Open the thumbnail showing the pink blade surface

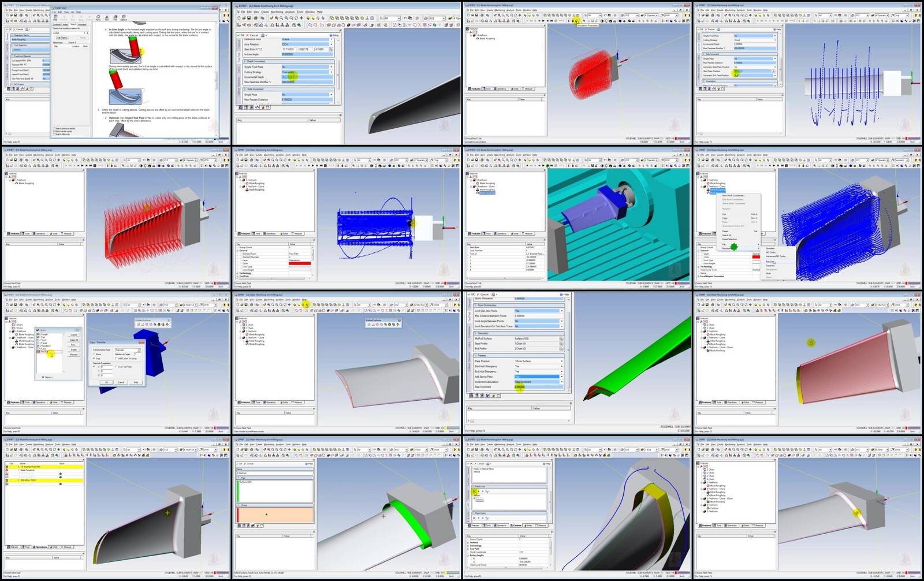pos(808,363)
